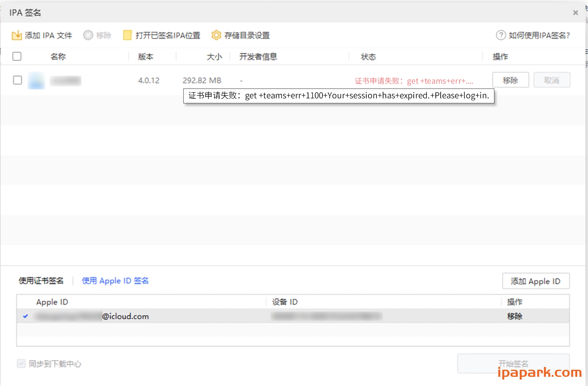
Task: Check the checkbox for the 4.0.12 IPA row
Action: pos(17,80)
